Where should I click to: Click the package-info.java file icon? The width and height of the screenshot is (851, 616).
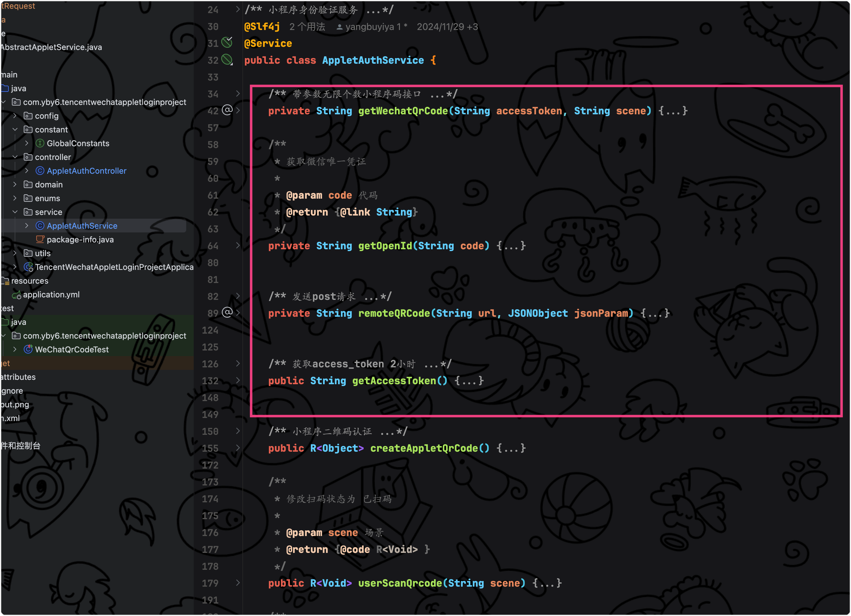(x=40, y=239)
